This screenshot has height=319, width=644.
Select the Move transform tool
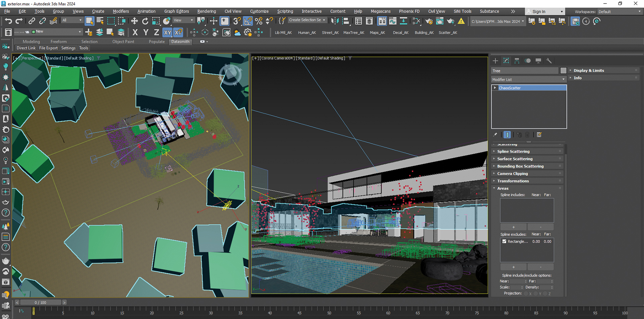[x=135, y=21]
